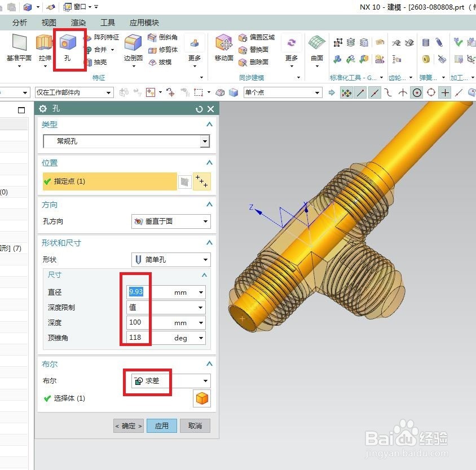Choose Delete Face (删除面)
Viewport: 476px width, 470px height.
click(x=253, y=62)
